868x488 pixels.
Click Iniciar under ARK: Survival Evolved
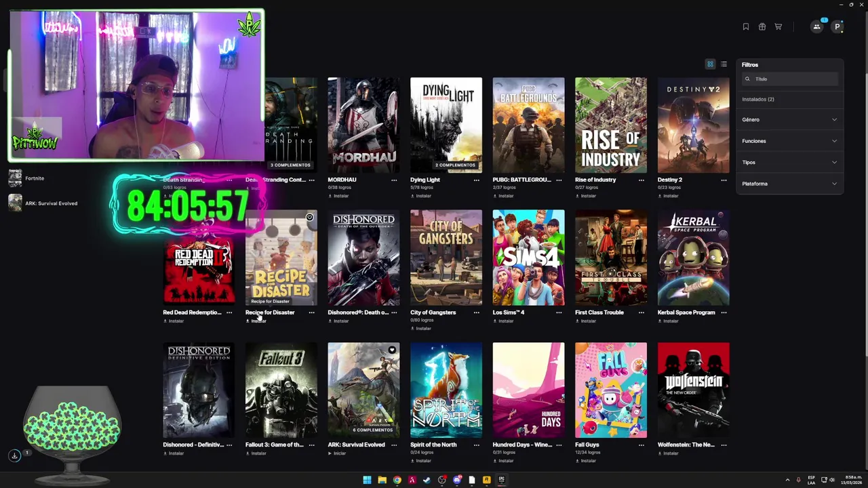click(337, 453)
